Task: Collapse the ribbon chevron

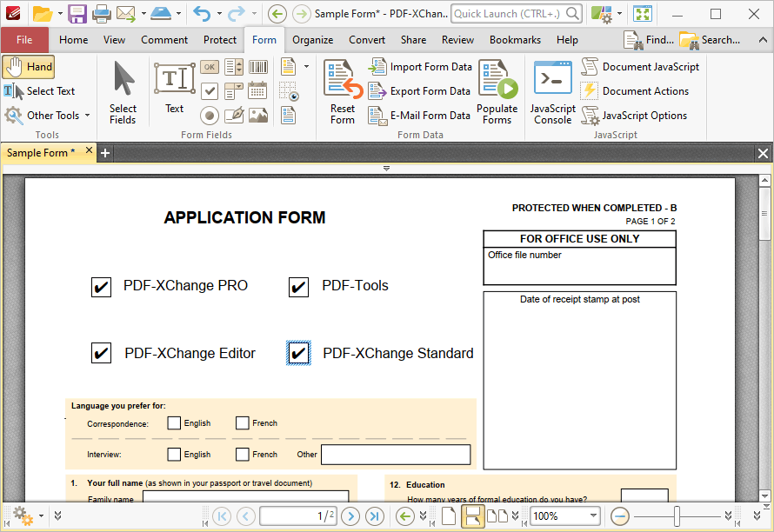Action: coord(763,40)
